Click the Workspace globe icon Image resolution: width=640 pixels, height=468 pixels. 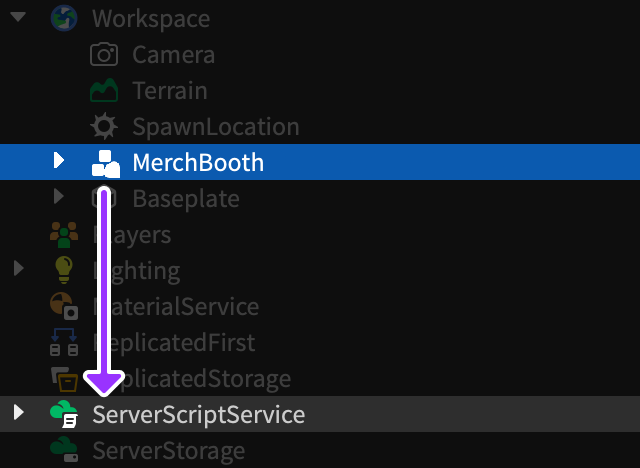[x=64, y=18]
